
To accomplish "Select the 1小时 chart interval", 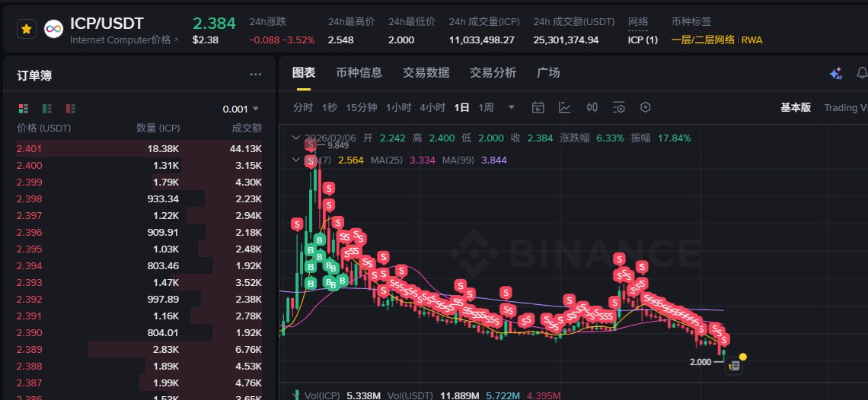I will [398, 107].
